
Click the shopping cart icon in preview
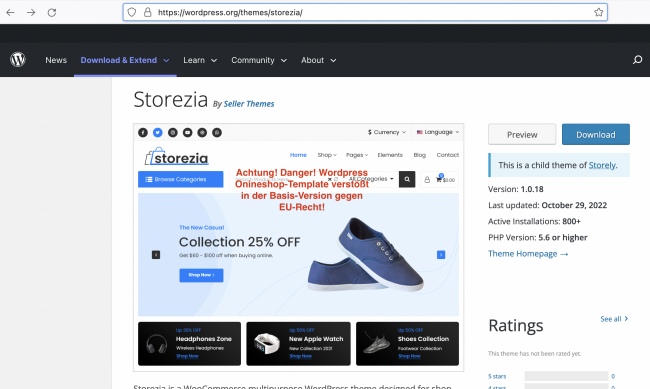439,180
